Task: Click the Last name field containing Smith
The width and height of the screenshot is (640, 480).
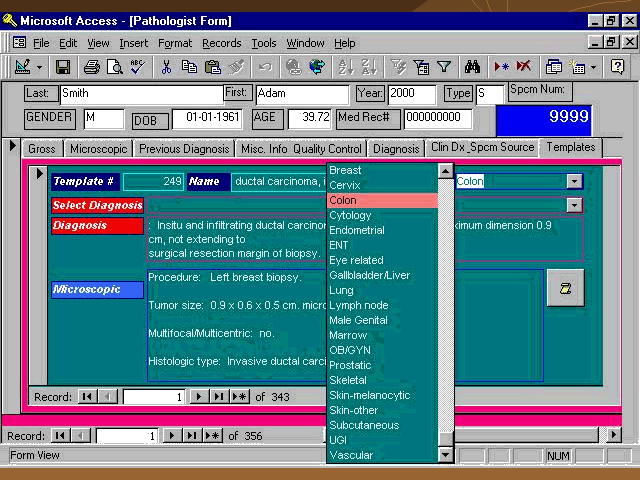Action: click(138, 93)
